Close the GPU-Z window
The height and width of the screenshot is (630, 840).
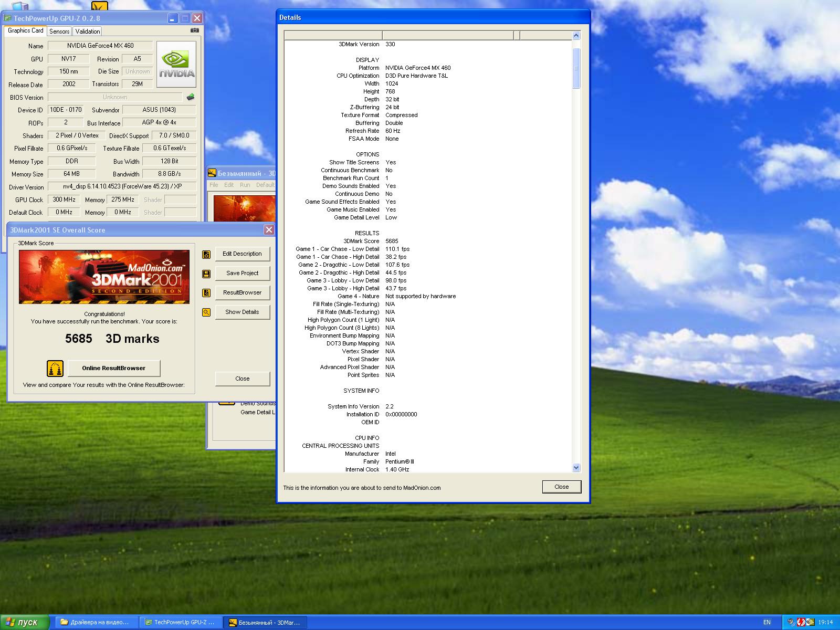(x=197, y=18)
